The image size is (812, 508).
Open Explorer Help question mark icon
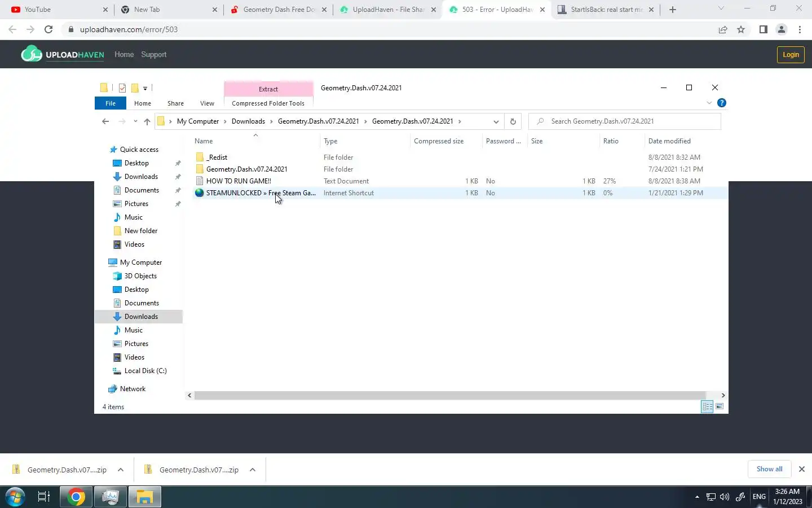tap(721, 103)
